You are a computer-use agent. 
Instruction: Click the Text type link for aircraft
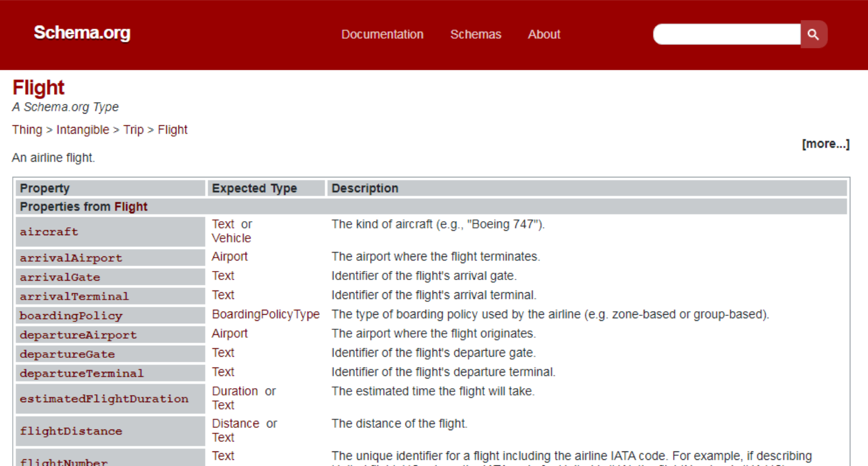[223, 224]
